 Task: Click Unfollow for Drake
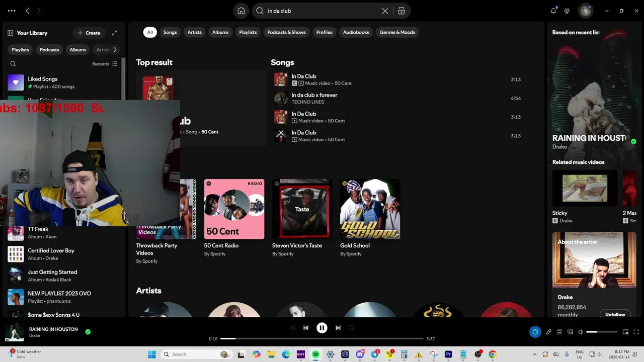pos(615,314)
